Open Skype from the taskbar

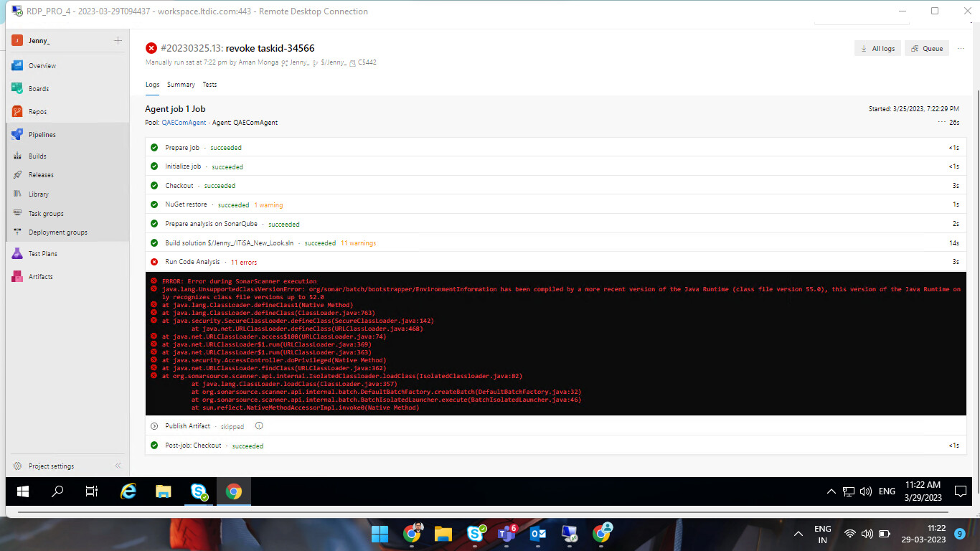pos(199,491)
